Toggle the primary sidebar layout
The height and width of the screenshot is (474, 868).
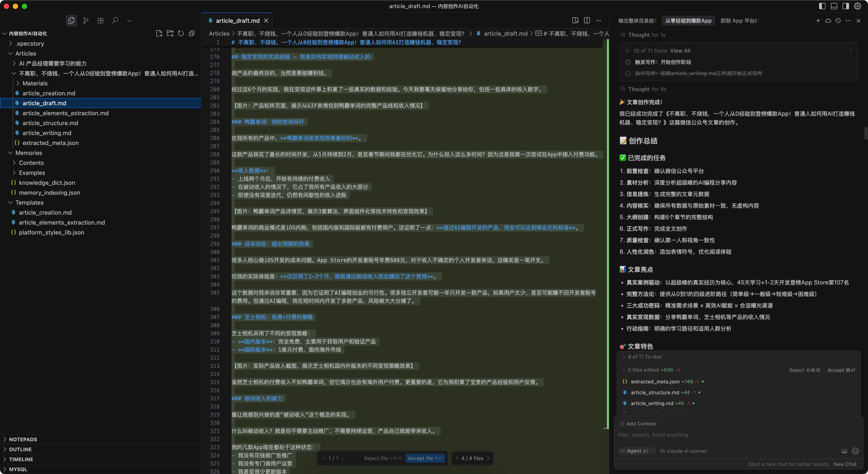tap(822, 6)
